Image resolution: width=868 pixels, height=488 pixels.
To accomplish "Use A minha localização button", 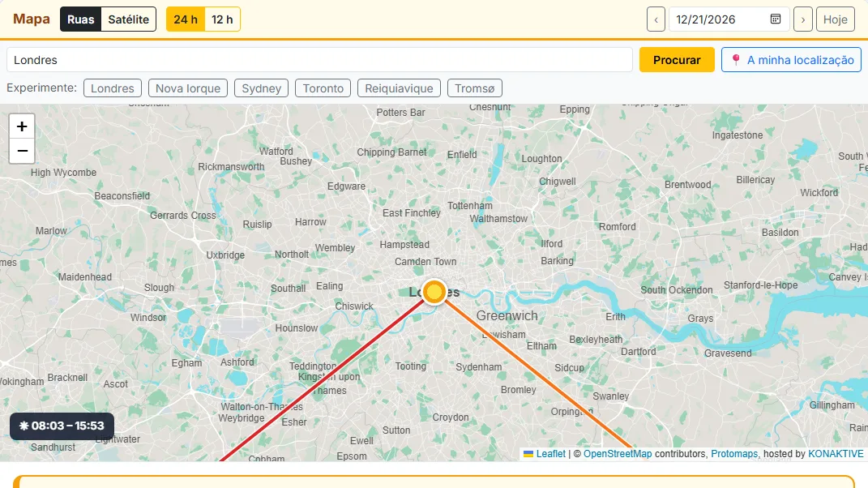I will 791,60.
